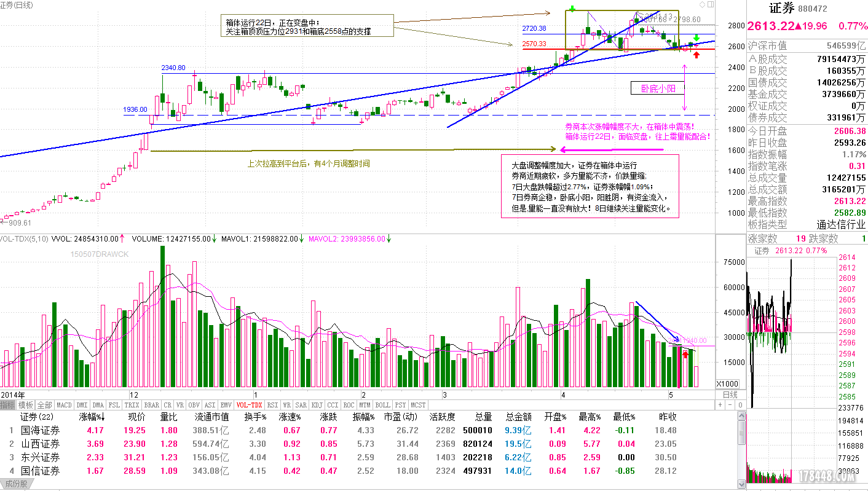Image resolution: width=868 pixels, height=491 pixels.
Task: Sort the table by 涨幅% column
Action: (92, 417)
